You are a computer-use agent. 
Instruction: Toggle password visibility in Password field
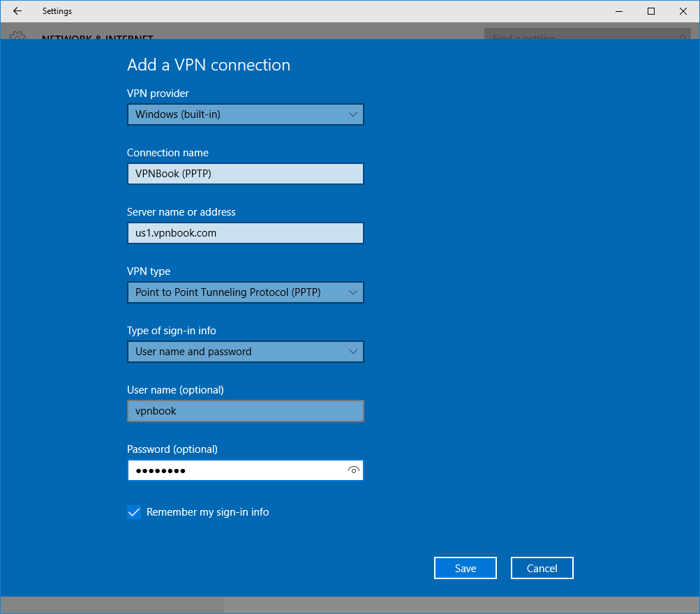(353, 470)
